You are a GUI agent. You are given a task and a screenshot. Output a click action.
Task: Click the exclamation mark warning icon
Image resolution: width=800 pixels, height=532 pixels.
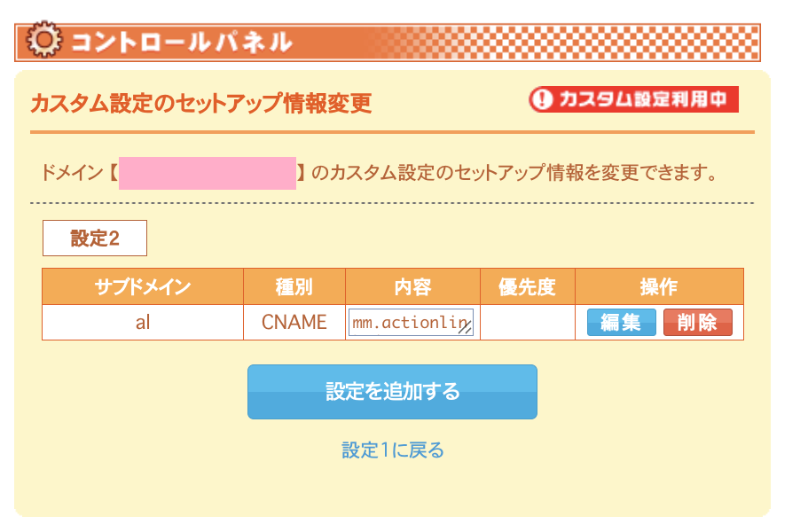pyautogui.click(x=542, y=99)
